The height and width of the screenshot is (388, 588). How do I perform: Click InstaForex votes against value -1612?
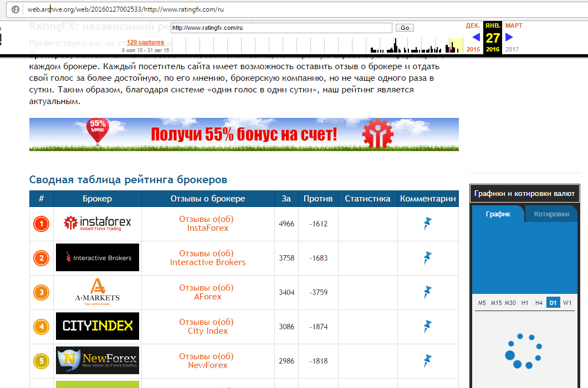[x=318, y=224]
